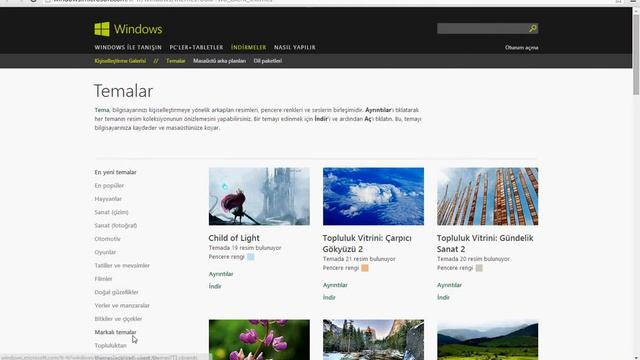Click Topluluk Vitrini: Çarpıcı Gökyüzü 2 title
This screenshot has height=360, width=640.
[x=367, y=243]
